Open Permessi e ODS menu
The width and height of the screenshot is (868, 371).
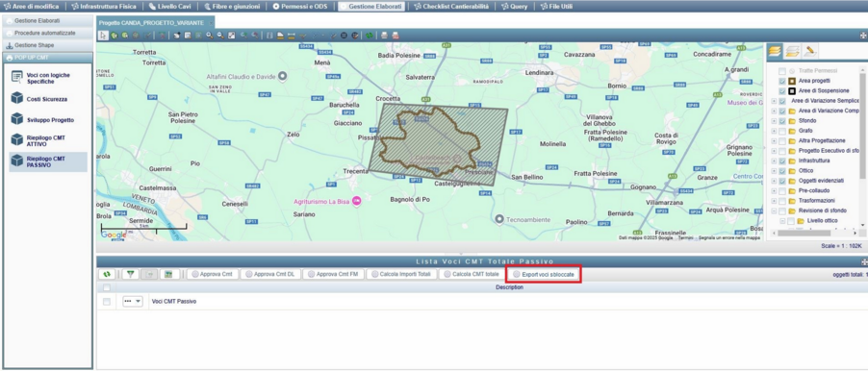[300, 7]
